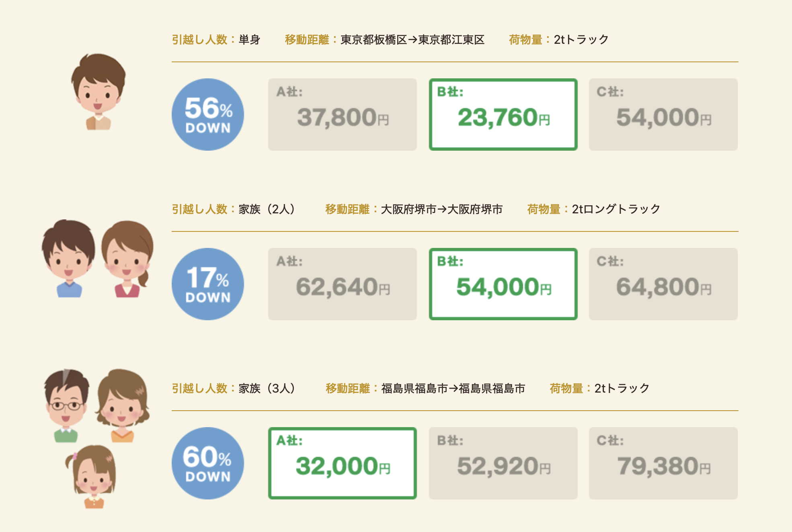
Task: Select the highlighted A社 32,000円 box
Action: pyautogui.click(x=342, y=463)
